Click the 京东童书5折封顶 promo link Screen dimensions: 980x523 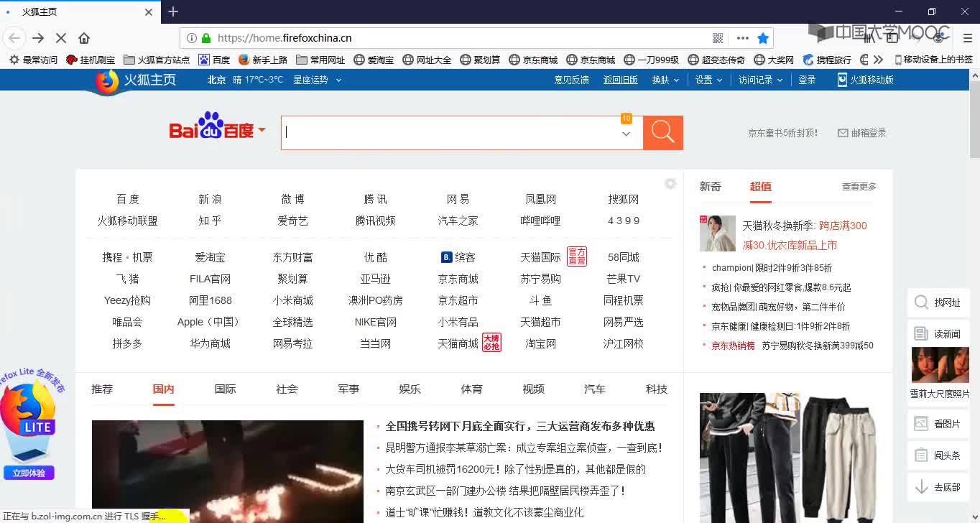(x=782, y=133)
